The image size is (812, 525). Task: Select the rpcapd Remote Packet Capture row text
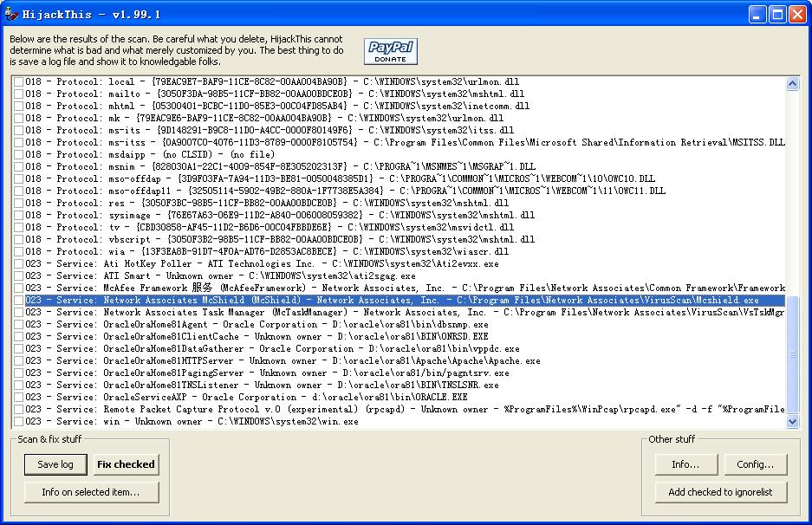point(405,409)
